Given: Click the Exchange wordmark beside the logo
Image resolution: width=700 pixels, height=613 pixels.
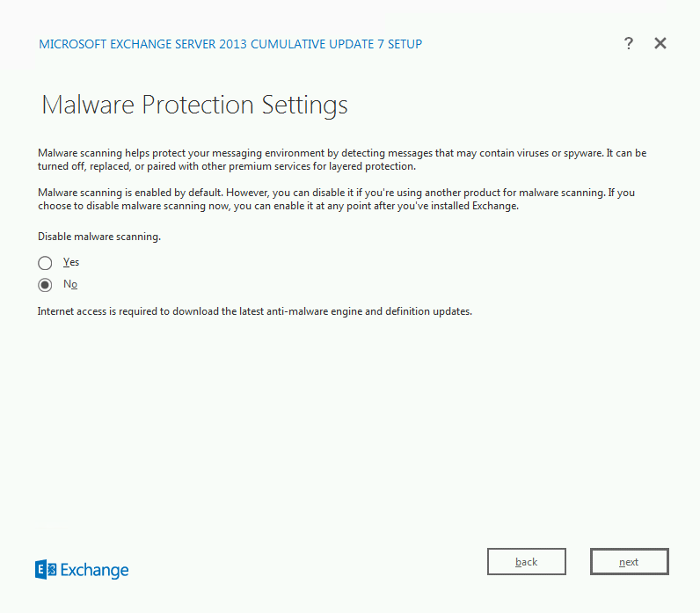Looking at the screenshot, I should click(94, 570).
